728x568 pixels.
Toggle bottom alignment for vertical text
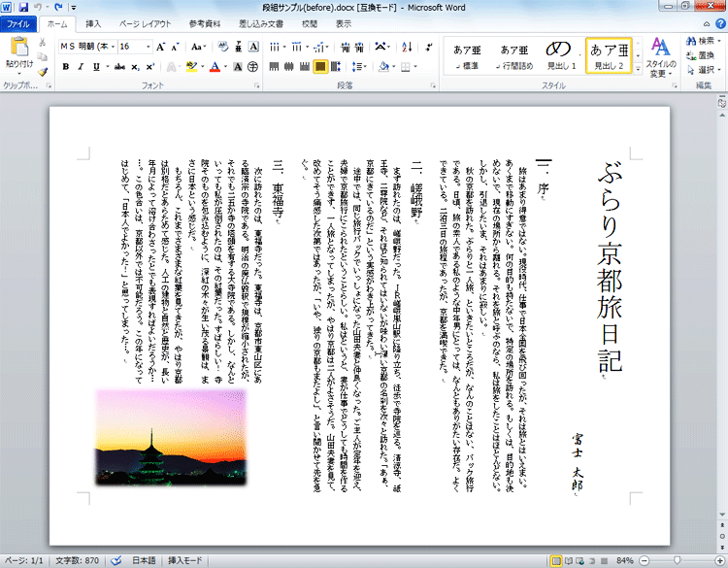pyautogui.click(x=304, y=67)
